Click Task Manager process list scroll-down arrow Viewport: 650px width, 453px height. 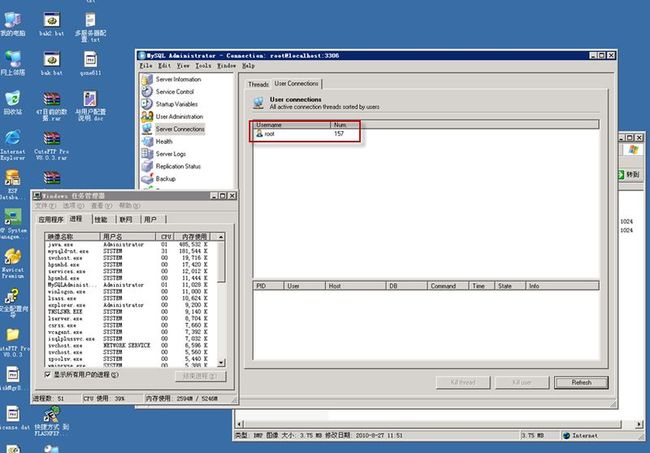[221, 363]
